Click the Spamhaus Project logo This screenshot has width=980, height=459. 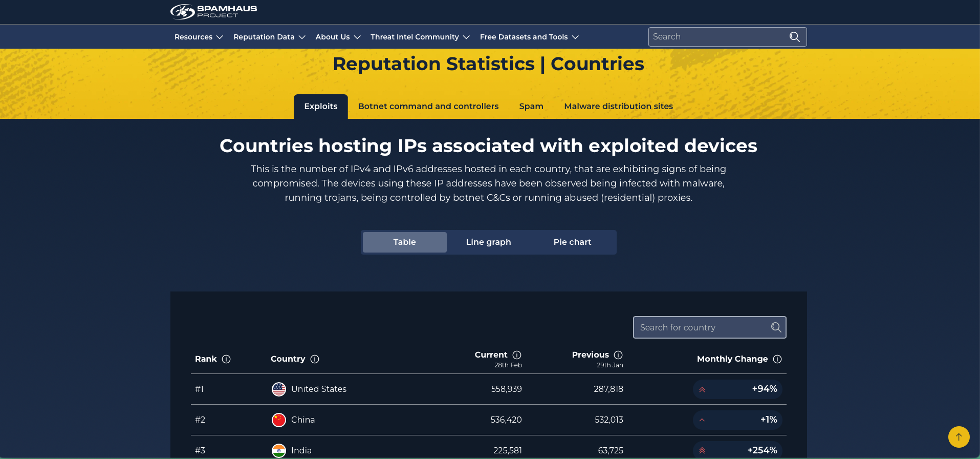[x=213, y=11]
